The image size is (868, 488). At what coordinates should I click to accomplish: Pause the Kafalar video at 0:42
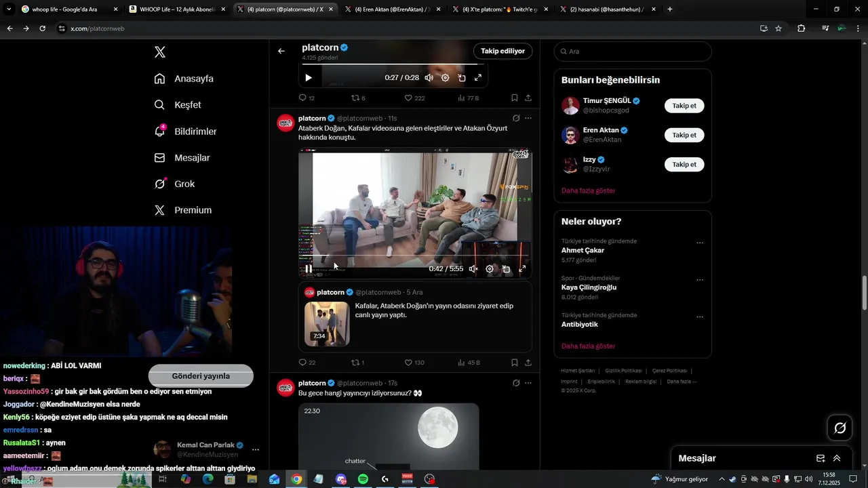309,269
